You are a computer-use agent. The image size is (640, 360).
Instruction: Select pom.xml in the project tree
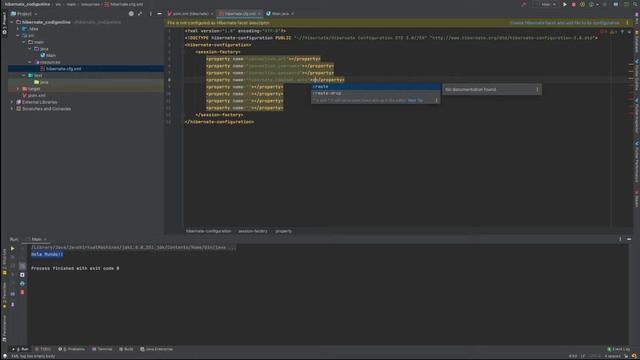(x=34, y=96)
